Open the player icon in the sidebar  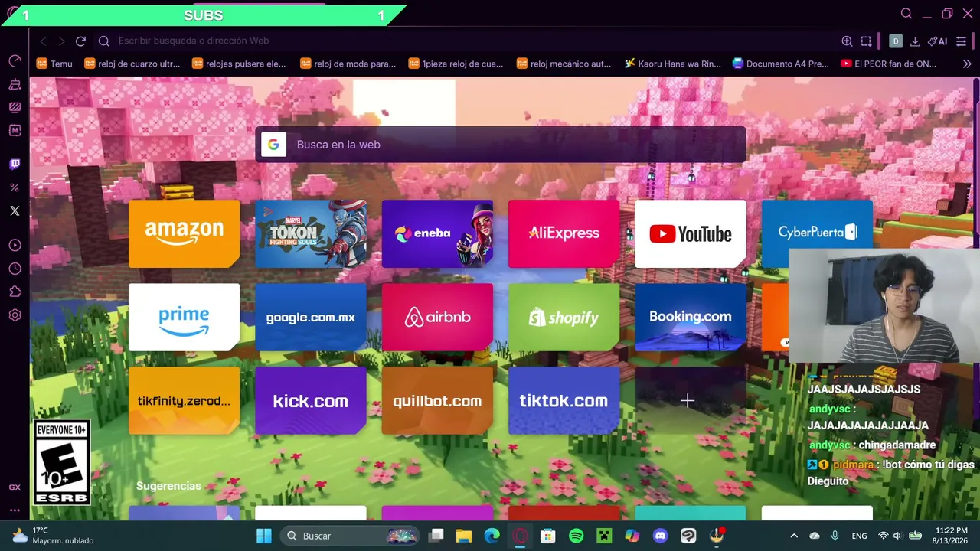15,246
